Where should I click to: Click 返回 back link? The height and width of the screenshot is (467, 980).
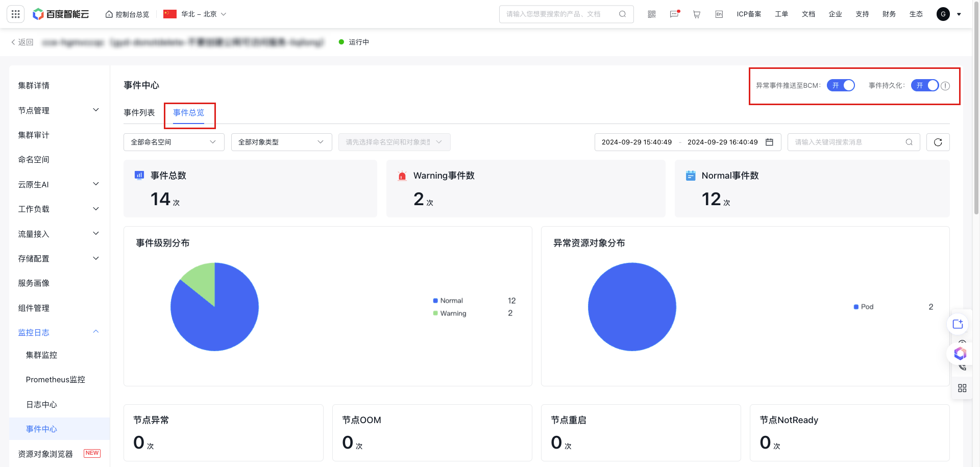(22, 42)
